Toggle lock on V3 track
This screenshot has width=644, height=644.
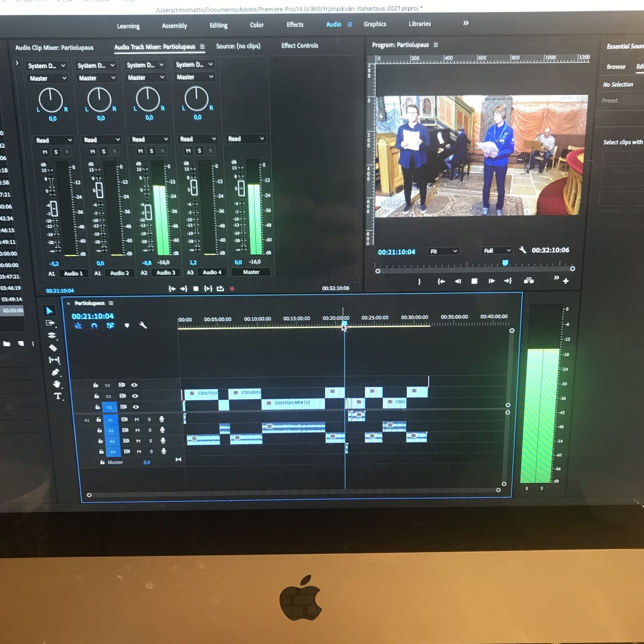point(96,385)
